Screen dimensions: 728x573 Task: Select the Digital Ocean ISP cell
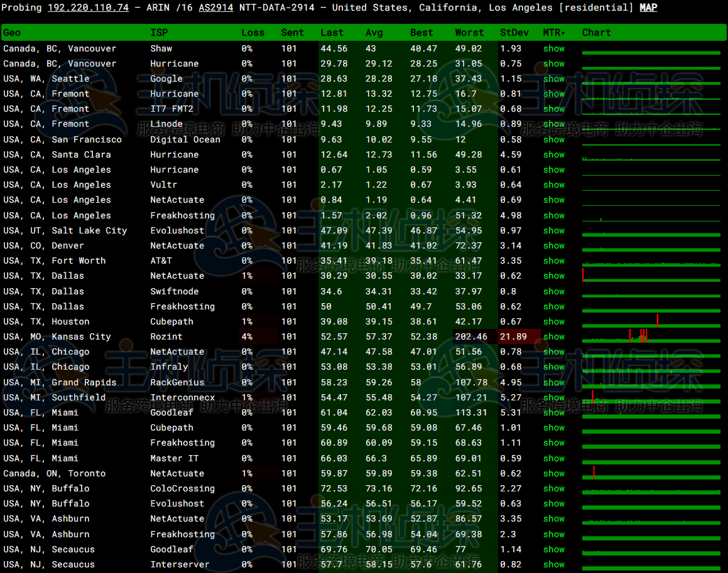pyautogui.click(x=185, y=139)
